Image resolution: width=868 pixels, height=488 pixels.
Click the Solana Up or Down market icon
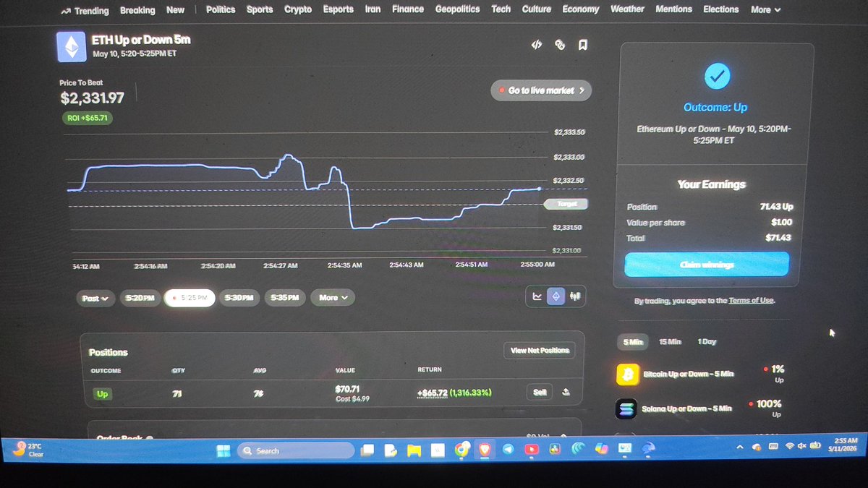pyautogui.click(x=626, y=409)
